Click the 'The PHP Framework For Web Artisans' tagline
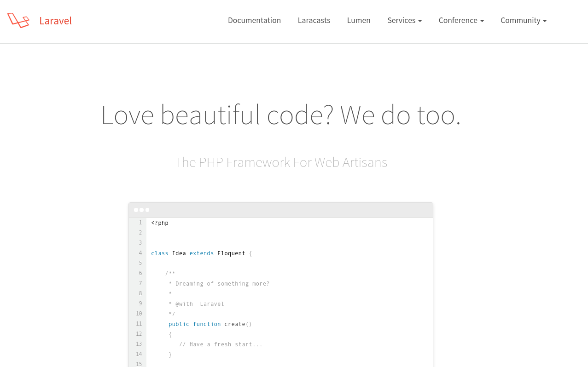 (x=281, y=162)
